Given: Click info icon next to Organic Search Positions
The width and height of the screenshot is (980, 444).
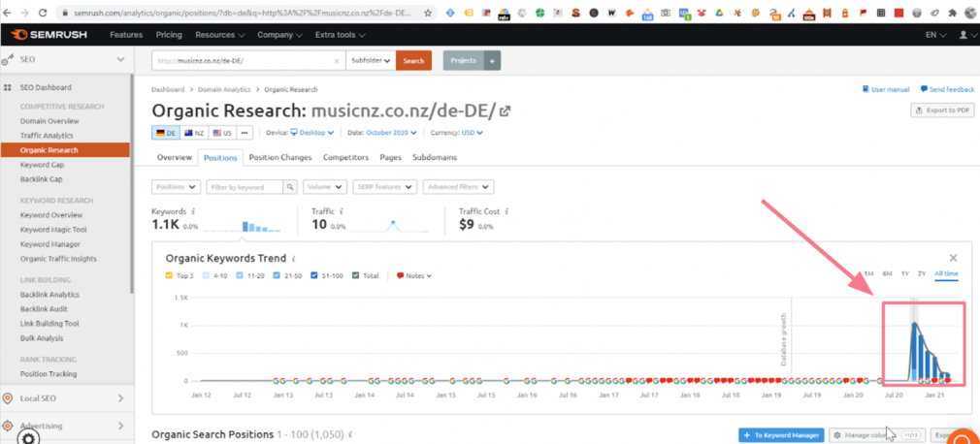Looking at the screenshot, I should click(x=350, y=434).
